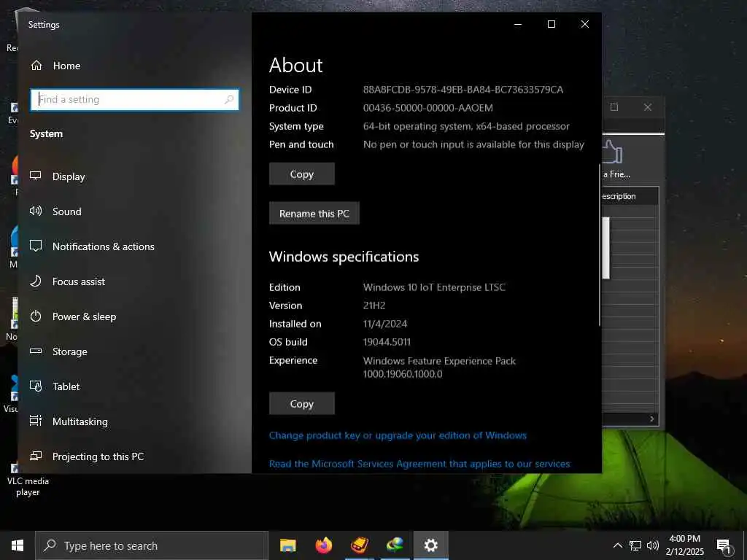Open Display settings
747x560 pixels.
point(69,176)
